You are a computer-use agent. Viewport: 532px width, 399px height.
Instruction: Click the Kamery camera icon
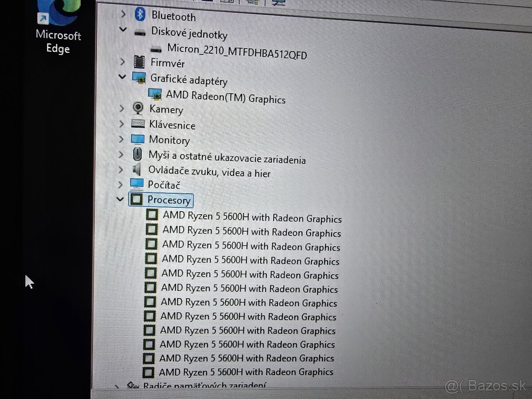[138, 108]
